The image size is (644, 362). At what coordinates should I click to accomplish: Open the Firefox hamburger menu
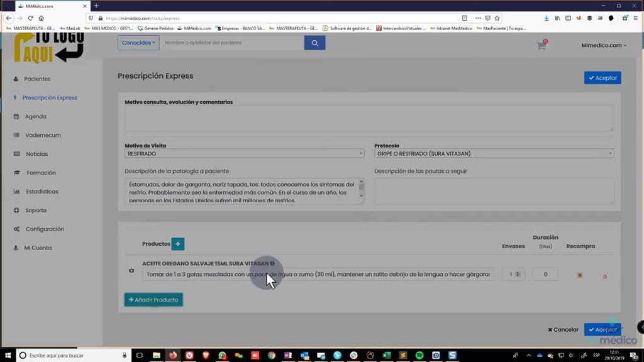tap(635, 18)
